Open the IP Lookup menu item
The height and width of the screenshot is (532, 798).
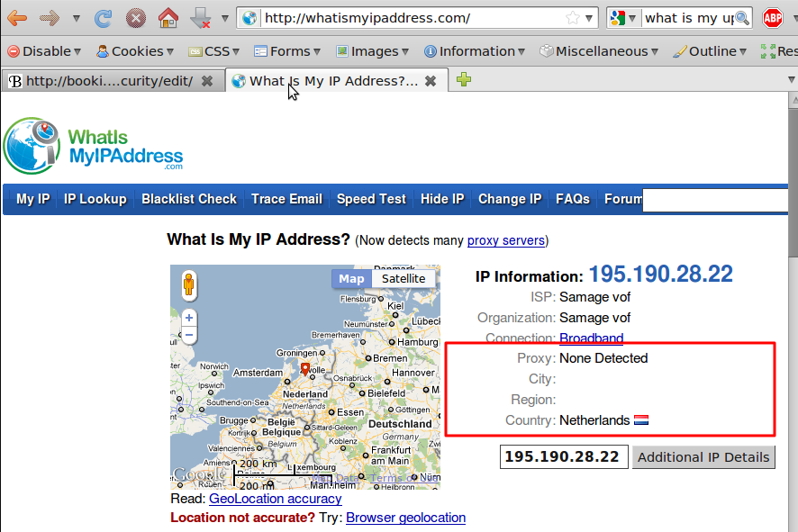[x=95, y=199]
